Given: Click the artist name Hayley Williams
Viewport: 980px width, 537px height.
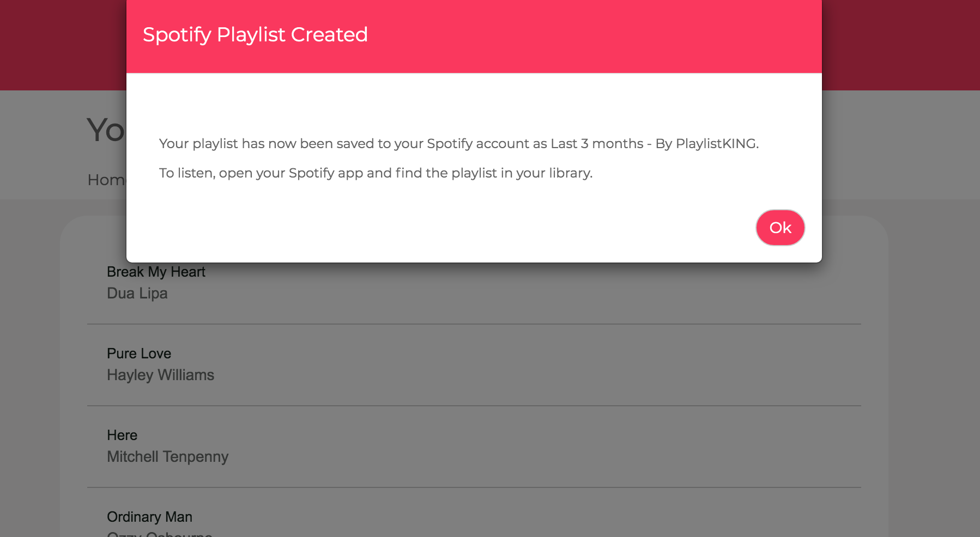Looking at the screenshot, I should click(x=161, y=375).
